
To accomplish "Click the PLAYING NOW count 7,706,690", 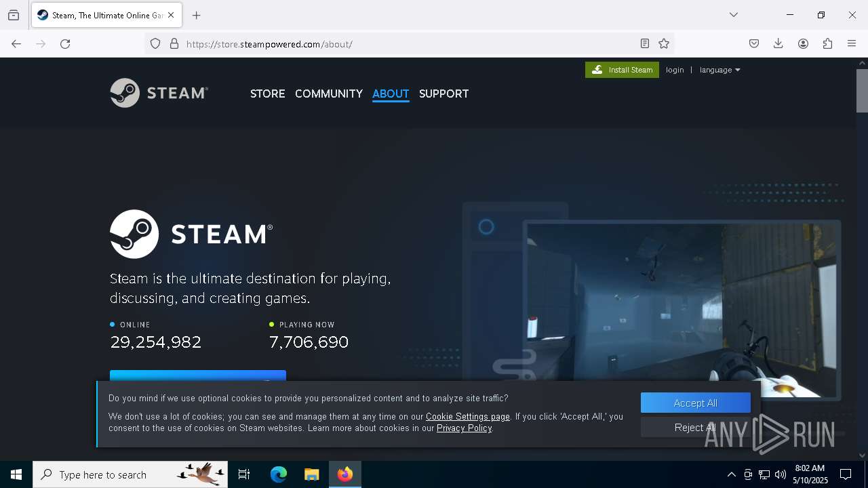I will pos(309,342).
